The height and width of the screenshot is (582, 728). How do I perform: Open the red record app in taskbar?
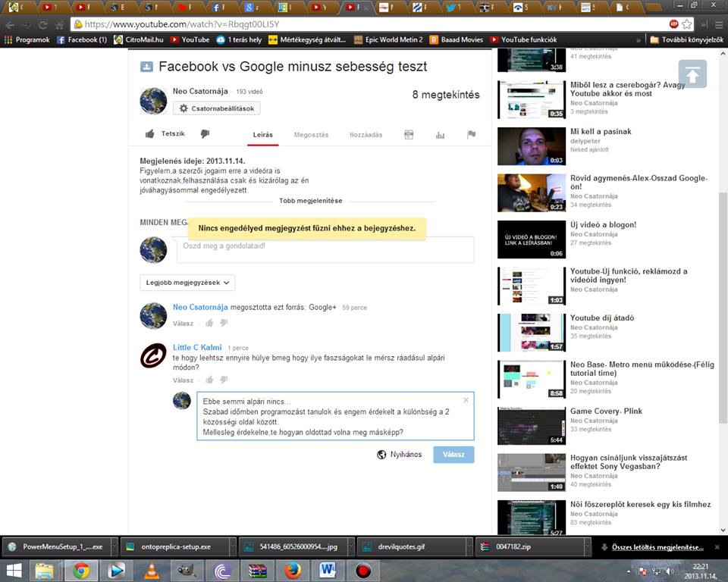tap(363, 571)
